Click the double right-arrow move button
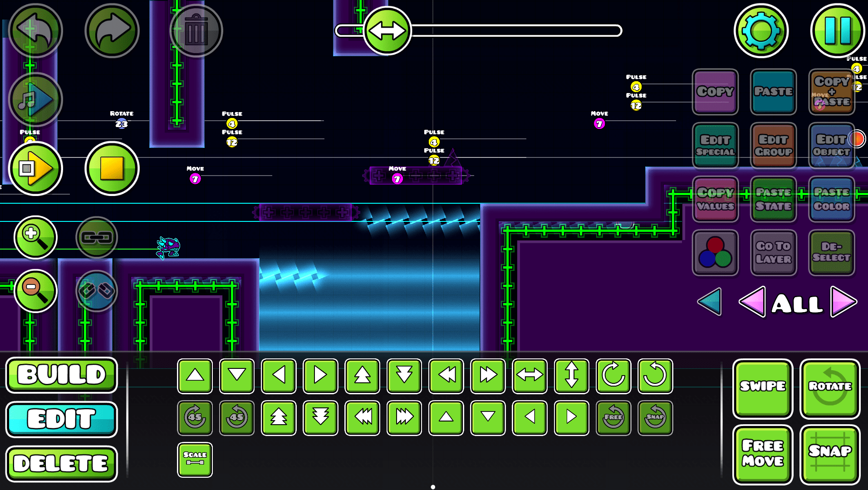The image size is (868, 490). tap(488, 376)
